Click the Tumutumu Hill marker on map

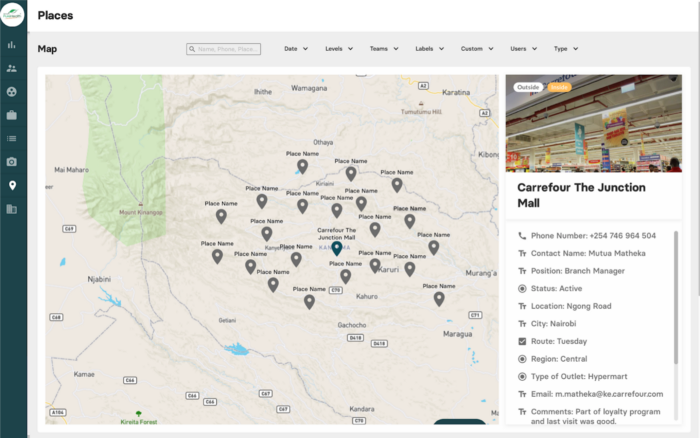pos(421,104)
